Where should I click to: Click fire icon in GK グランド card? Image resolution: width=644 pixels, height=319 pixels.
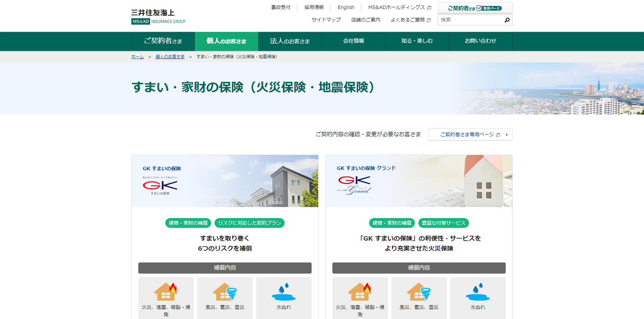pyautogui.click(x=360, y=292)
